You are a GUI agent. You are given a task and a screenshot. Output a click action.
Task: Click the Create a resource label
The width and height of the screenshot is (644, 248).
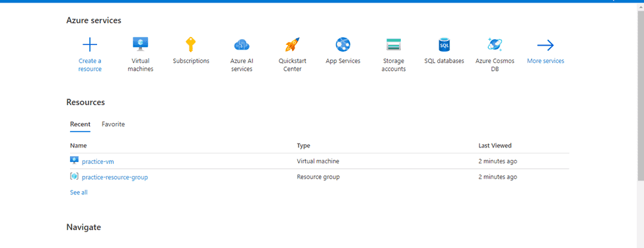(90, 65)
